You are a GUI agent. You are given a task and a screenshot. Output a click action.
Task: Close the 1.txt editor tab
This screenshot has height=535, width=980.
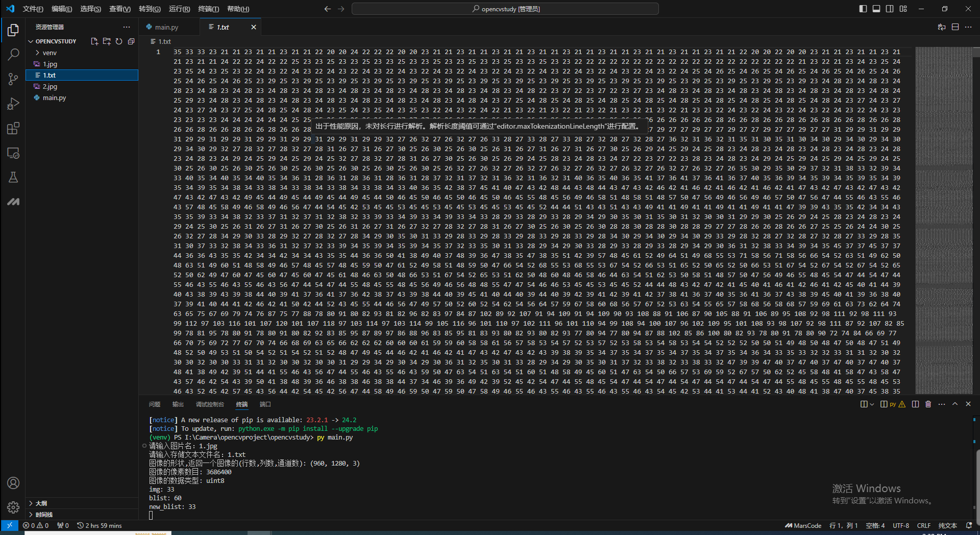tap(254, 27)
